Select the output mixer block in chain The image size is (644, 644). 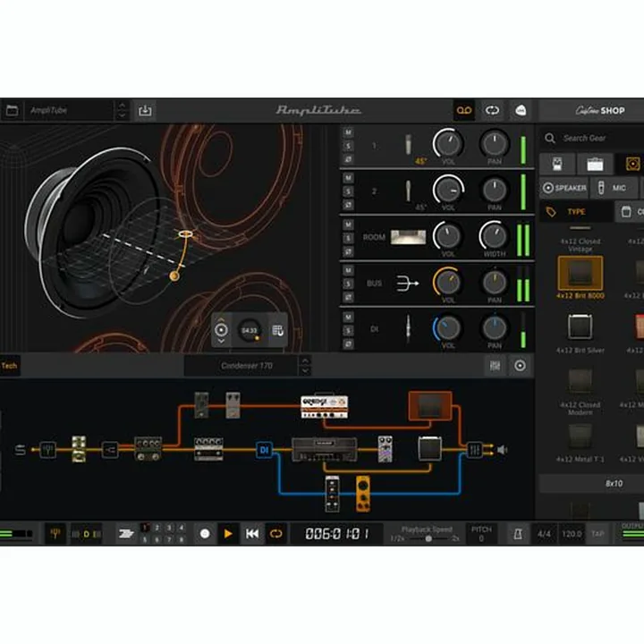474,450
